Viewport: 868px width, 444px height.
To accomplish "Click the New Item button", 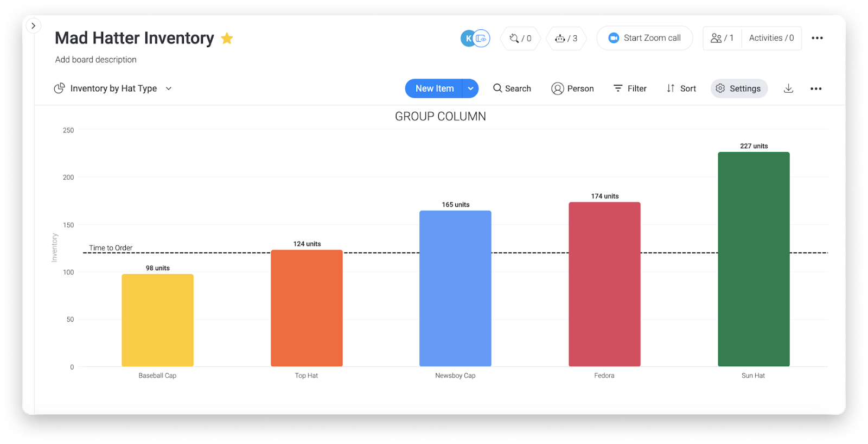I will click(x=434, y=88).
